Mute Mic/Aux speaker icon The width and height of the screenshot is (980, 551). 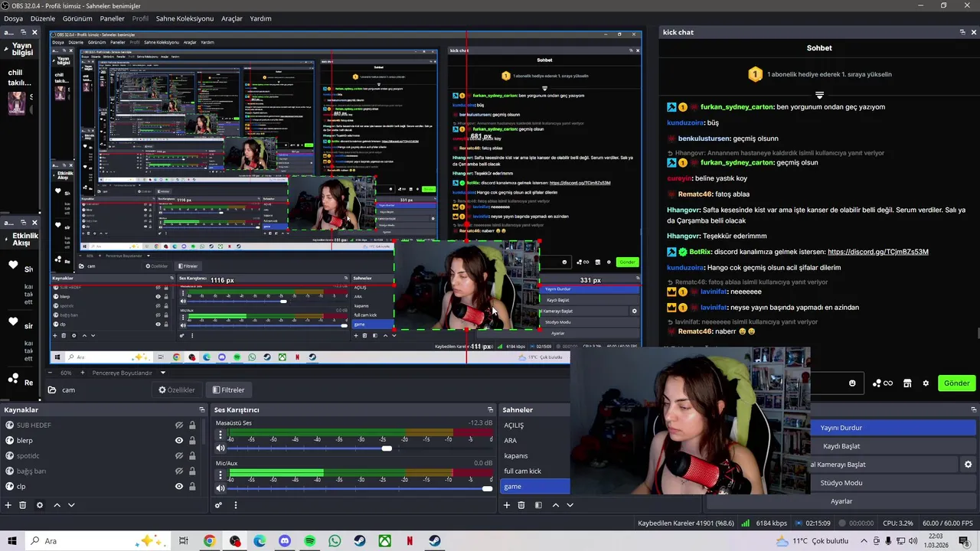point(220,488)
